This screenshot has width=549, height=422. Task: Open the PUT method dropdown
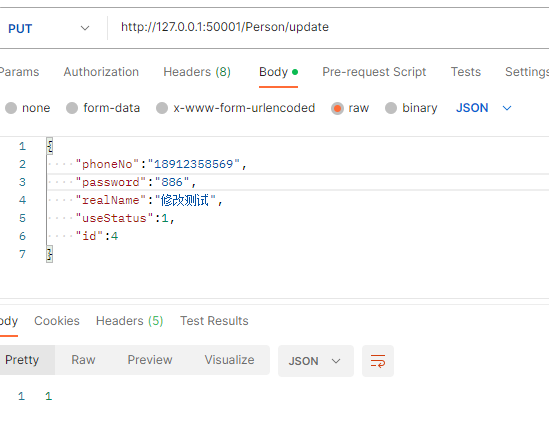pyautogui.click(x=49, y=28)
